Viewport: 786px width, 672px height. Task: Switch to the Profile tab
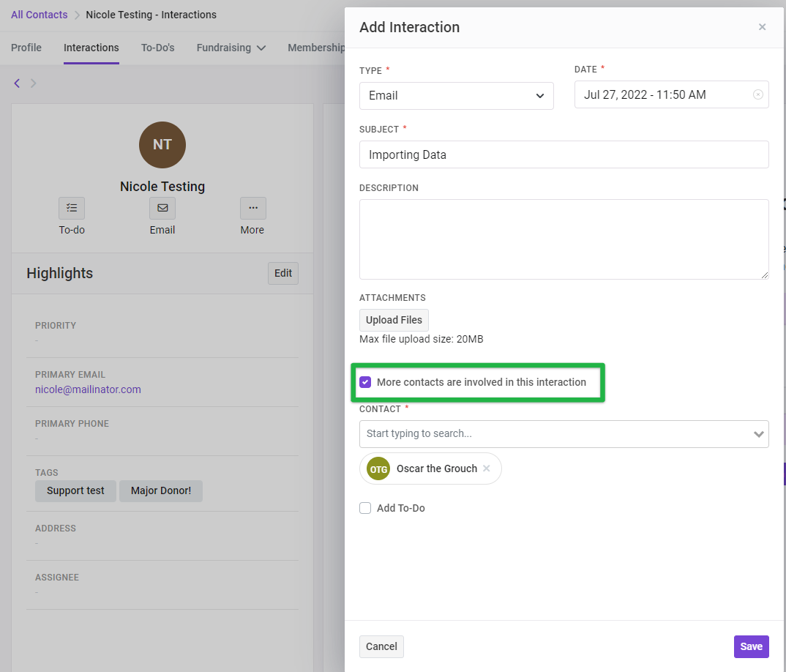26,48
